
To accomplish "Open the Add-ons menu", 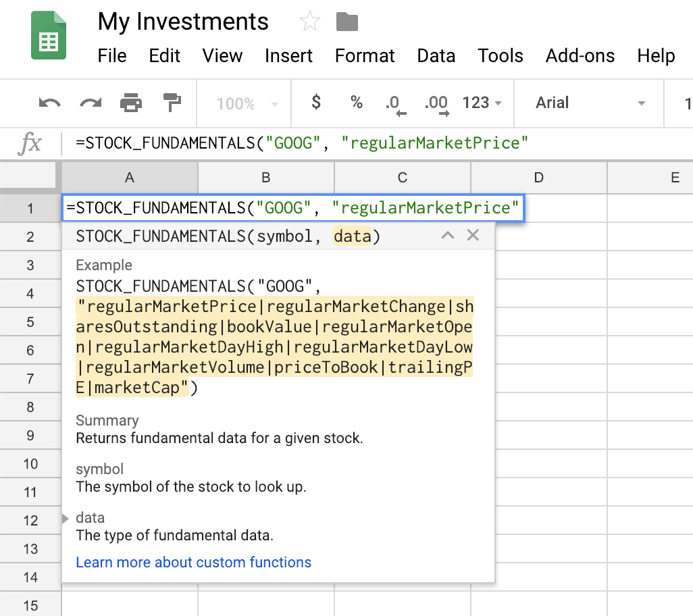I will pyautogui.click(x=580, y=56).
